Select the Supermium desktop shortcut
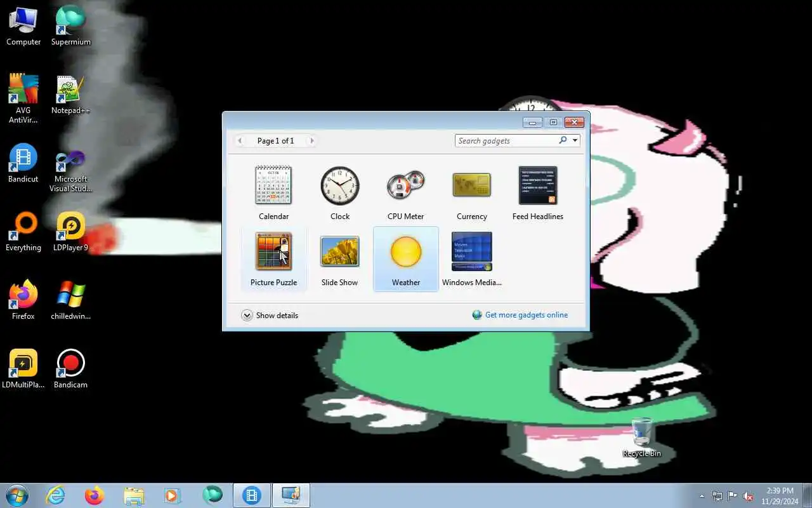The image size is (812, 508). click(x=71, y=27)
